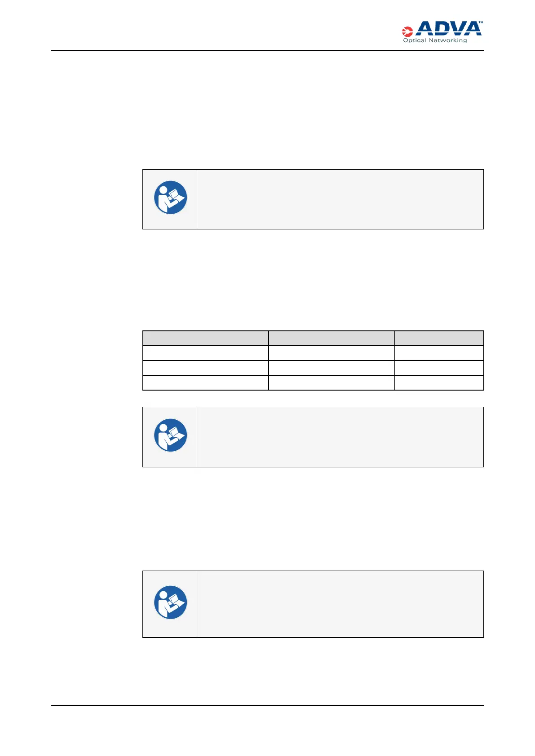The height and width of the screenshot is (756, 535).
Task: Click last-column cell in last table row
Action: tap(439, 382)
